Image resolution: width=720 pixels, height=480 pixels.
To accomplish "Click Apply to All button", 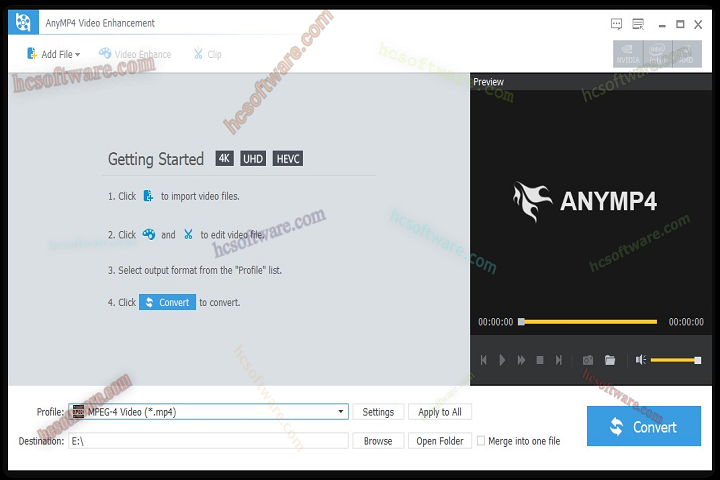I will tap(439, 412).
